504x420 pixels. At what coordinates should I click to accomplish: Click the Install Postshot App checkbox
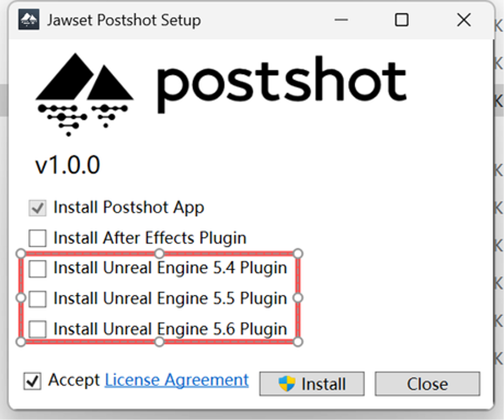coord(37,207)
